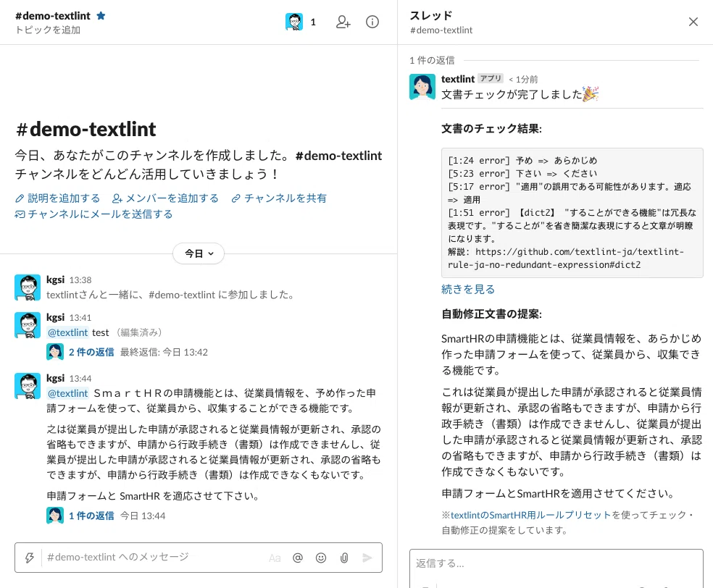Open textlintのSmartHR用ルールプリセット link
The width and height of the screenshot is (713, 588).
(530, 515)
